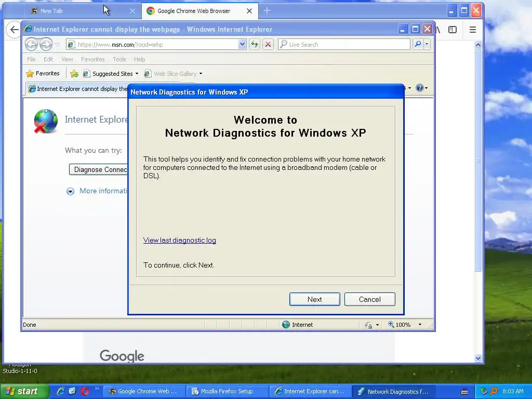The height and width of the screenshot is (399, 532).
Task: Open the Web Slice Gallery dropdown arrow
Action: 201,74
